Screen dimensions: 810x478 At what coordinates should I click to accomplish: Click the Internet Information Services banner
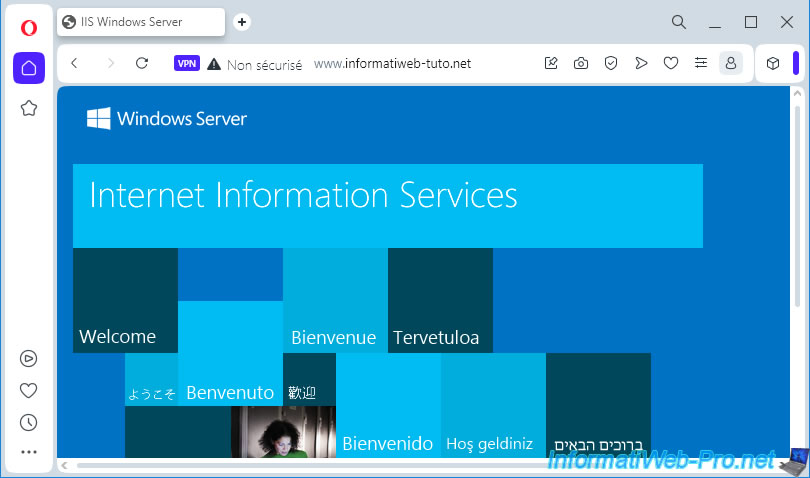click(x=387, y=206)
